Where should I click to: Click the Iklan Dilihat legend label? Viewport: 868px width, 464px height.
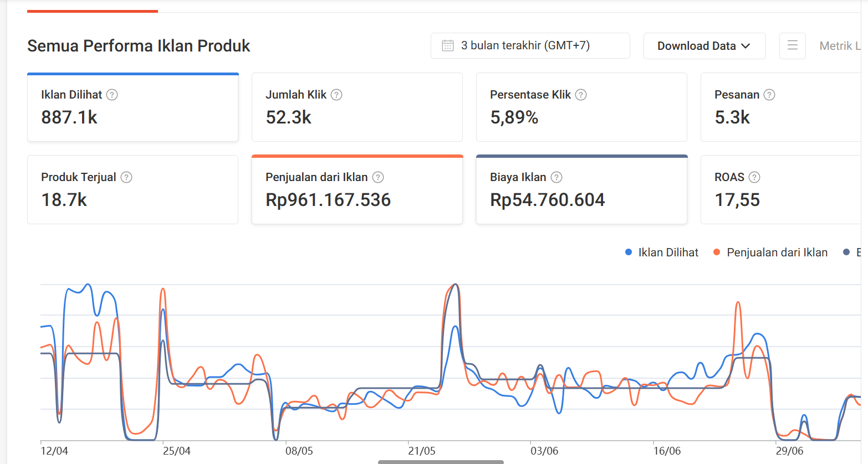[668, 252]
